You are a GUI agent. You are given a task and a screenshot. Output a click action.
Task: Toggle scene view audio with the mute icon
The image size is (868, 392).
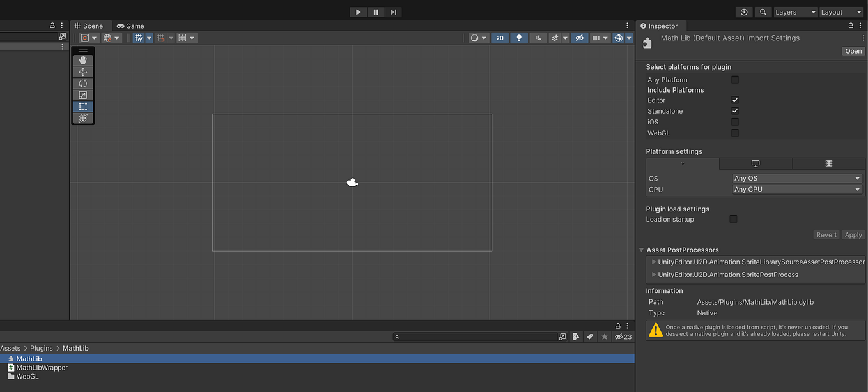tap(538, 38)
